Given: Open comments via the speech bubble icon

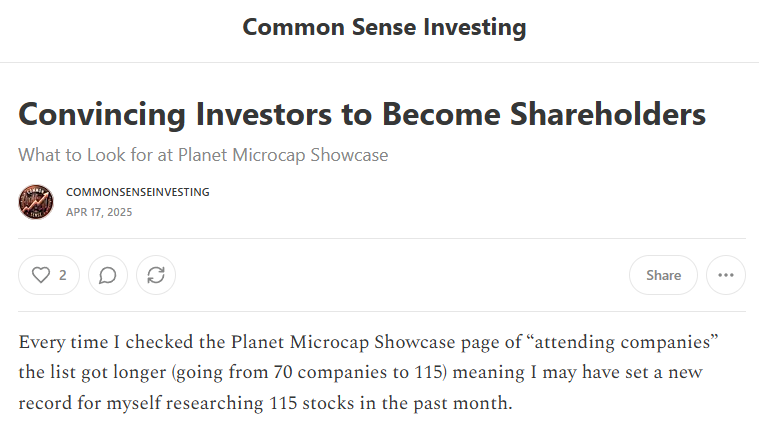Looking at the screenshot, I should [x=108, y=275].
